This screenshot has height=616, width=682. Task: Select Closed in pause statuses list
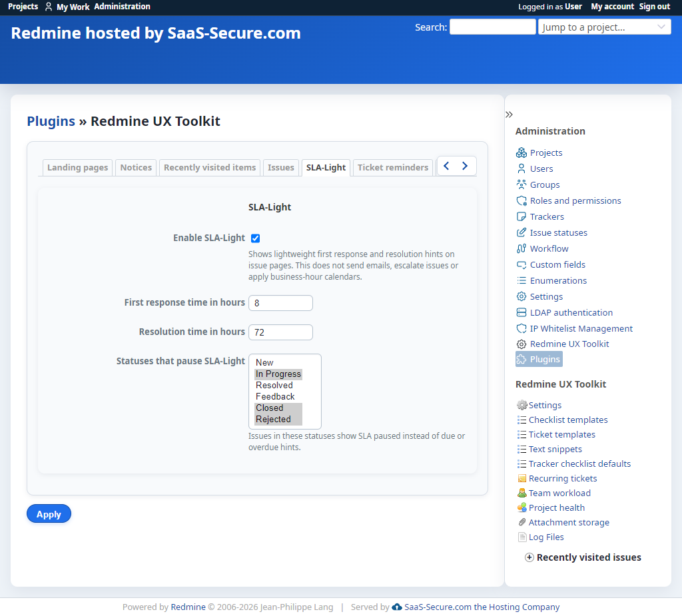pyautogui.click(x=278, y=408)
